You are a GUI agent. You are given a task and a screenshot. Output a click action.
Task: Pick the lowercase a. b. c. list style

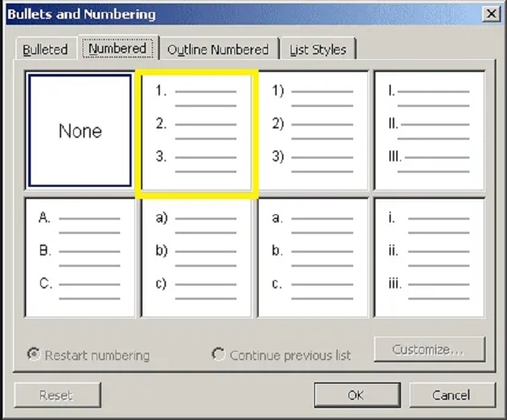[313, 257]
